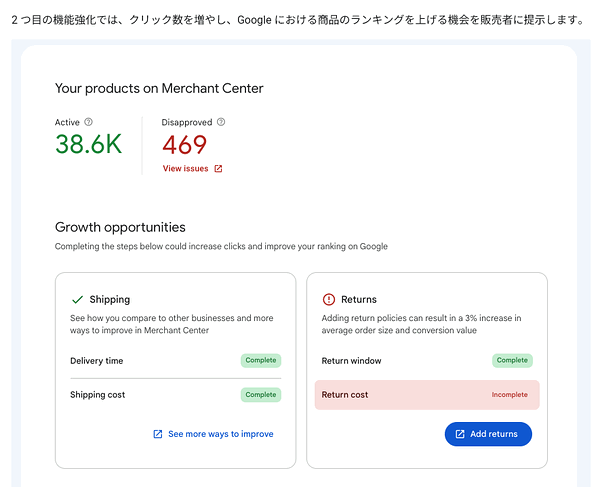Open See more ways to improve link
The height and width of the screenshot is (487, 600).
221,434
